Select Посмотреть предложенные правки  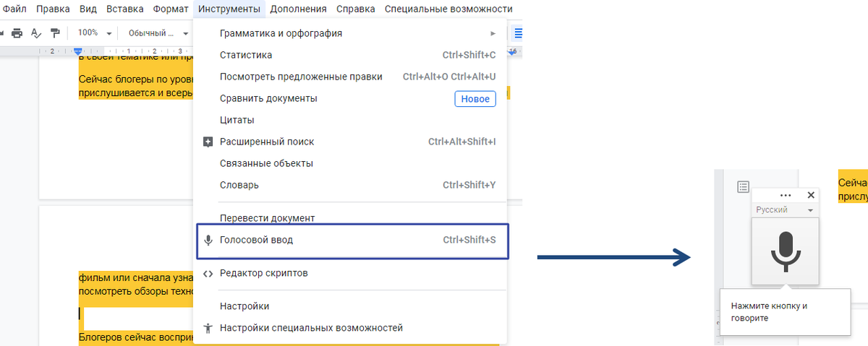point(351,77)
